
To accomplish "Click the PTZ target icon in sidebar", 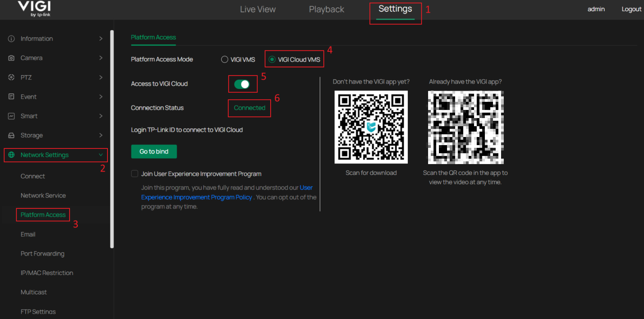I will tap(11, 77).
